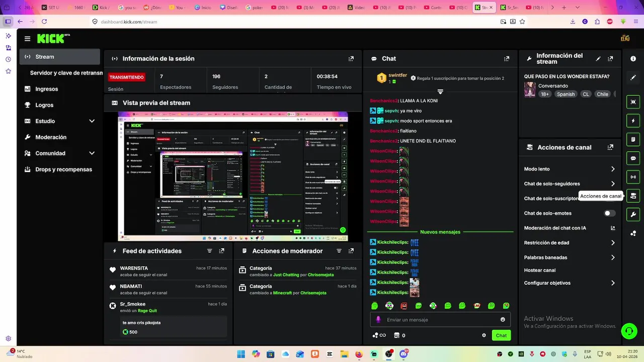Image resolution: width=644 pixels, height=362 pixels.
Task: Toggle the wrench stream info widget icon
Action: pos(633,215)
